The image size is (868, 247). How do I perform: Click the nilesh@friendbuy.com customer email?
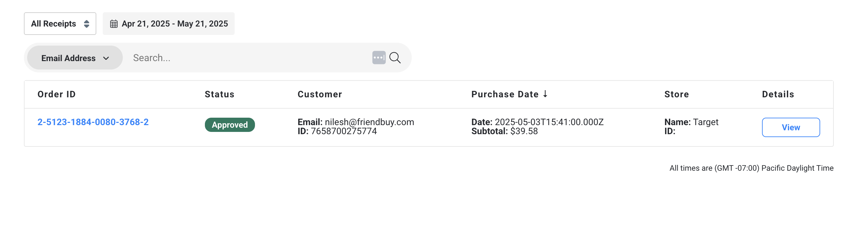tap(369, 122)
